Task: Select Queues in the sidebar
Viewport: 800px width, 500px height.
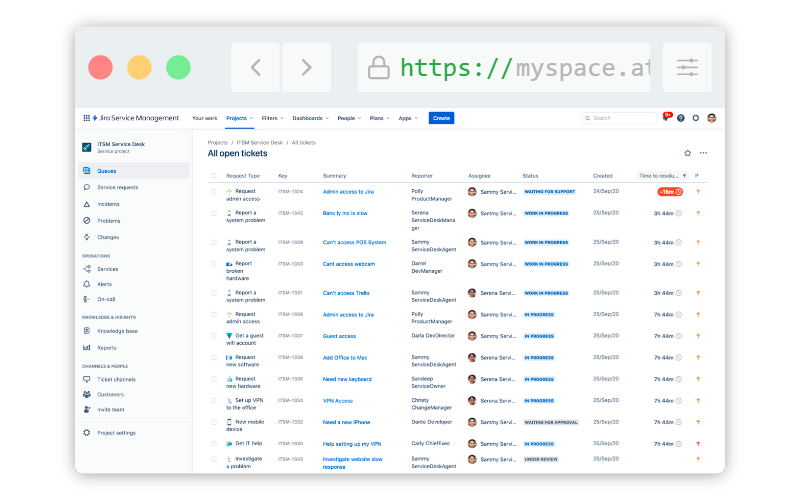Action: [x=135, y=171]
